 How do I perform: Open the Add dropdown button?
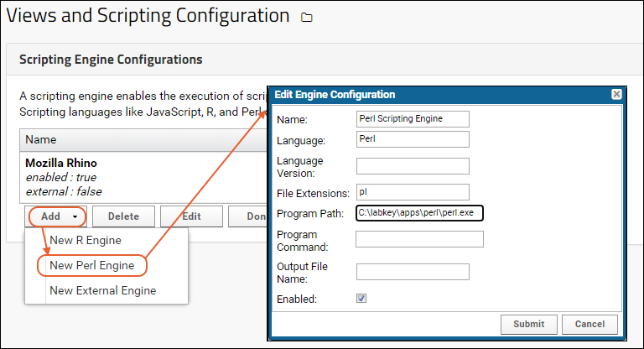58,216
